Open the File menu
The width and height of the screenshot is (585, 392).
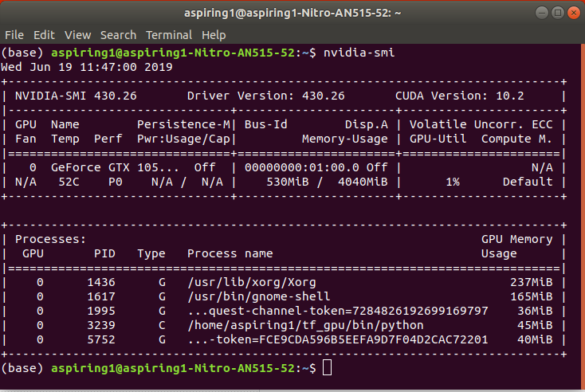[14, 35]
